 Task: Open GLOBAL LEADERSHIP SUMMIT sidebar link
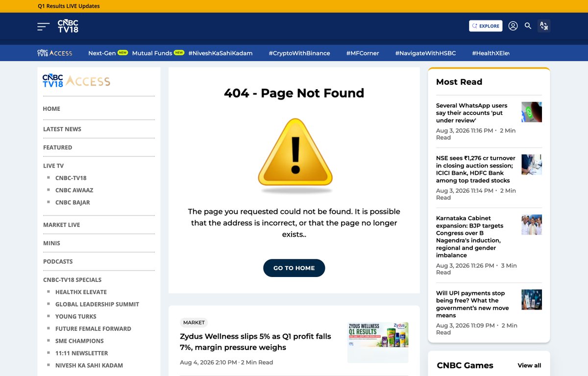click(x=97, y=304)
